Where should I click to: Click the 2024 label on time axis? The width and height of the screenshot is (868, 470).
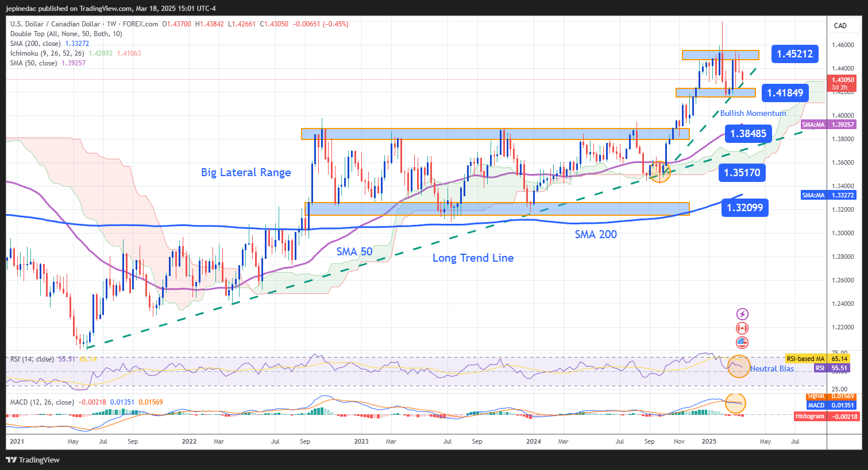click(x=534, y=441)
